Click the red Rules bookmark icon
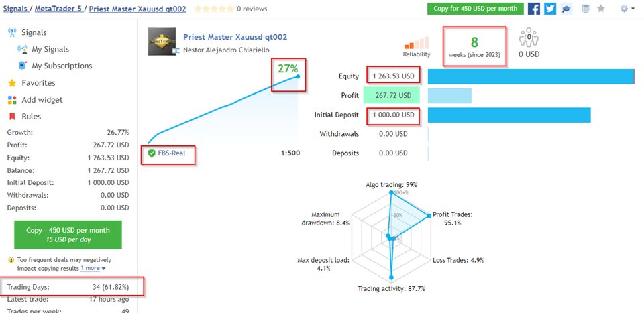This screenshot has width=644, height=313. 11,117
